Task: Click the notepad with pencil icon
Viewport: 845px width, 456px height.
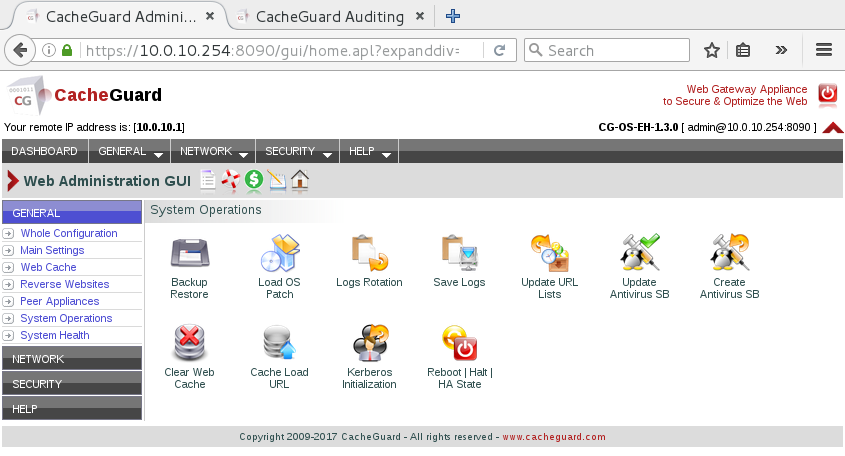Action: coord(277,180)
